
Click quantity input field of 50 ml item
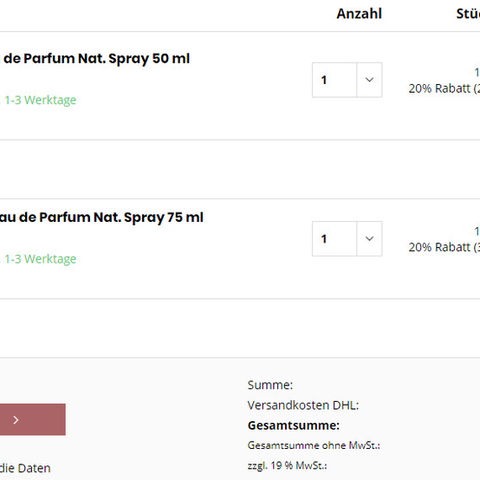pos(334,80)
